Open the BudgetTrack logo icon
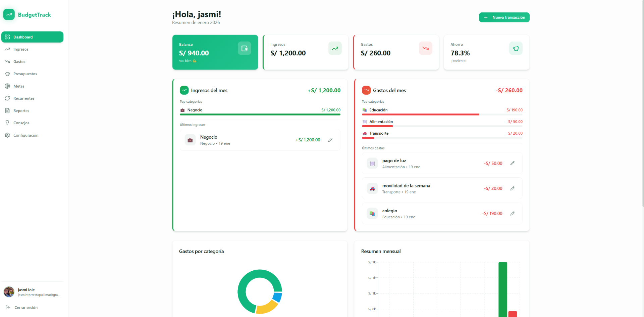Image resolution: width=644 pixels, height=317 pixels. click(9, 14)
